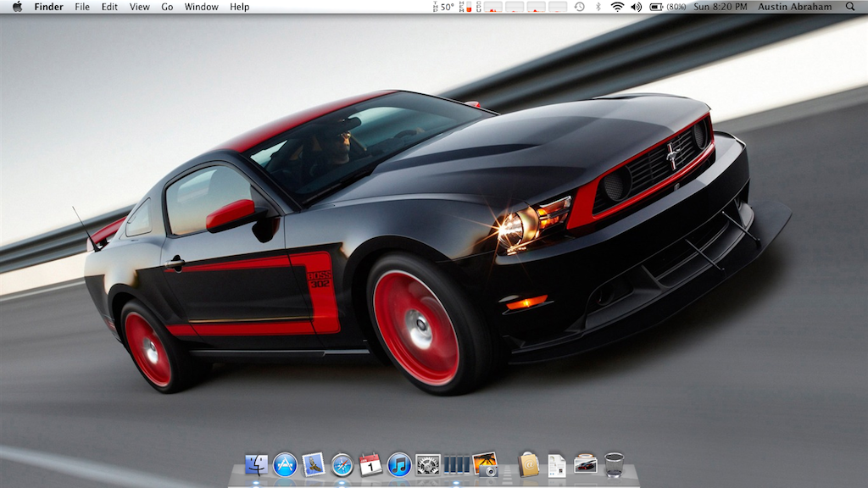Screen dimensions: 868x488
Task: Click the volume speaker icon
Action: [637, 7]
